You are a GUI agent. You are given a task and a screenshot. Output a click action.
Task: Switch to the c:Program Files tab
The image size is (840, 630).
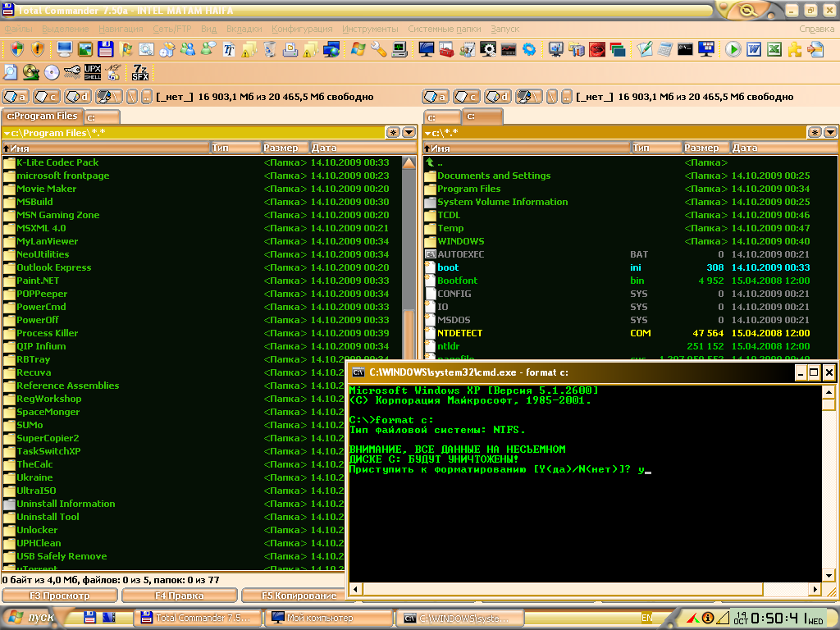pos(42,116)
